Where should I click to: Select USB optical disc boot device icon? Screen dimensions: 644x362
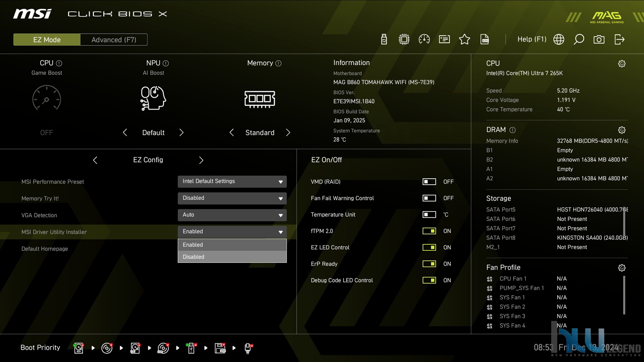[163, 348]
